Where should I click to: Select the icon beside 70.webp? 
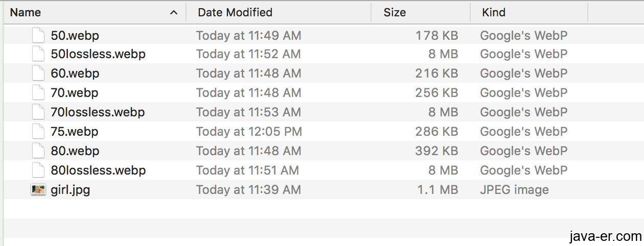click(38, 93)
